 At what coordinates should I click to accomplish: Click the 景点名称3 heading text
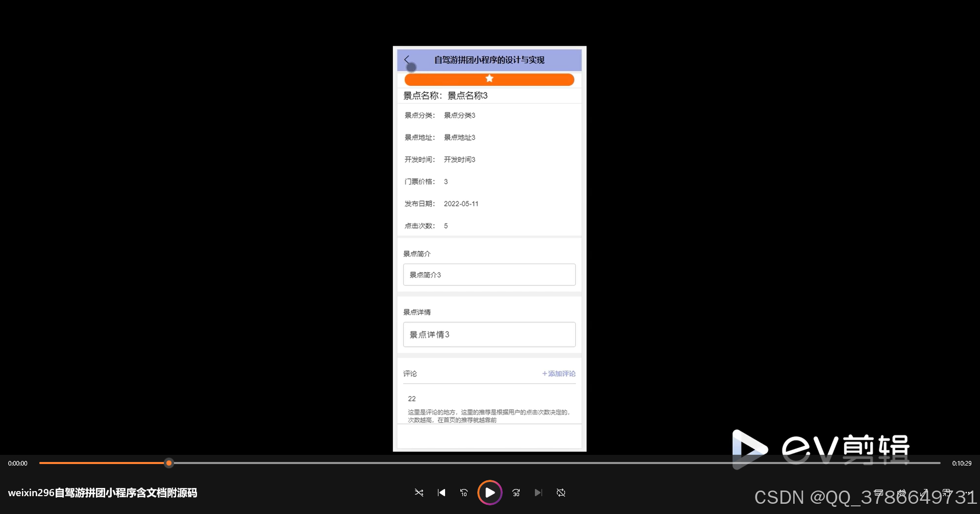[x=468, y=96]
